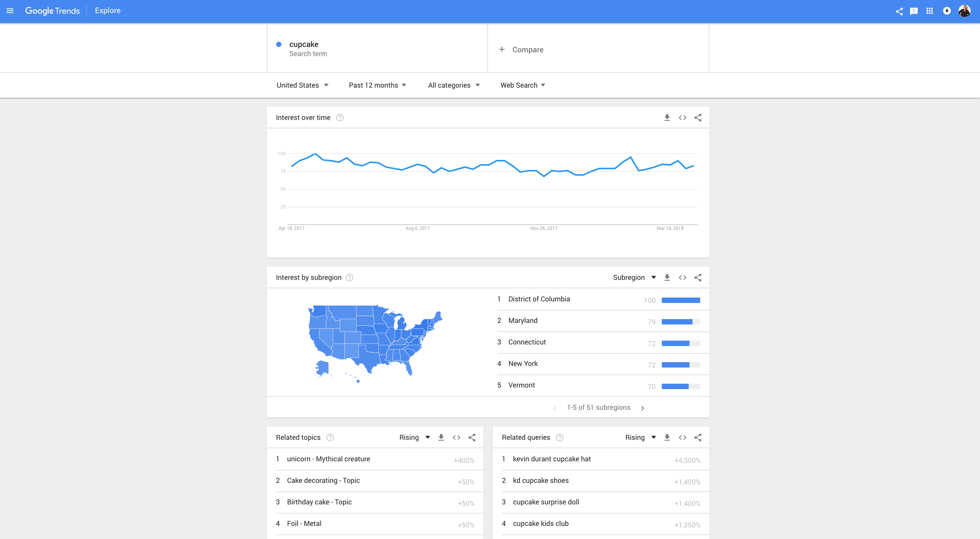Open notifications bell icon
980x539 pixels.
[947, 11]
